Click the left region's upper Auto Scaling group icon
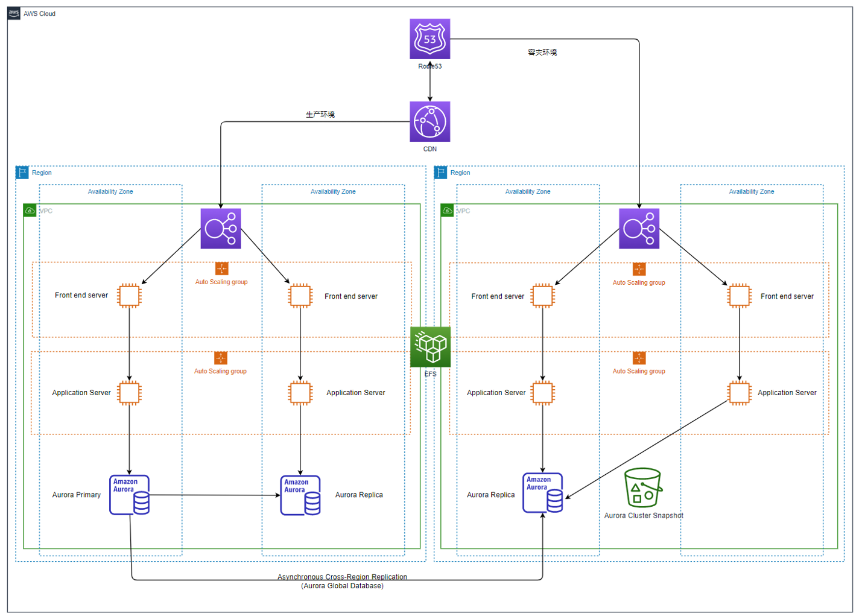859x616 pixels. pyautogui.click(x=221, y=269)
